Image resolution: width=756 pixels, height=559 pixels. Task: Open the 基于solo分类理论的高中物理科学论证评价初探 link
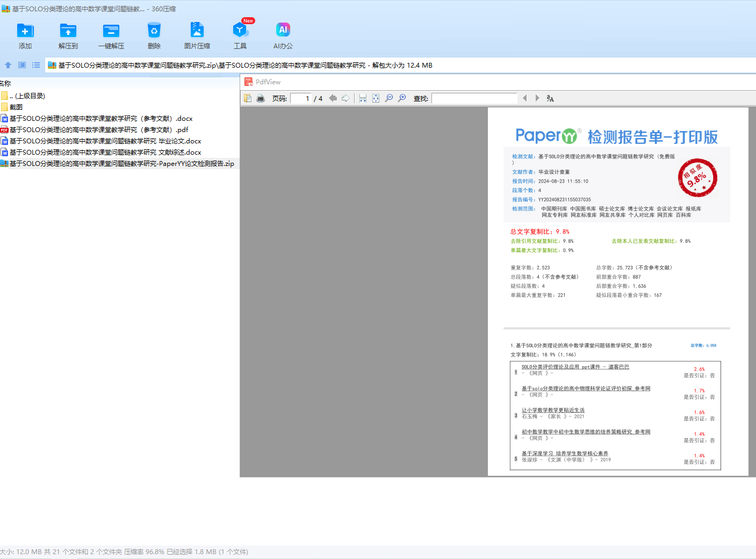tap(586, 388)
